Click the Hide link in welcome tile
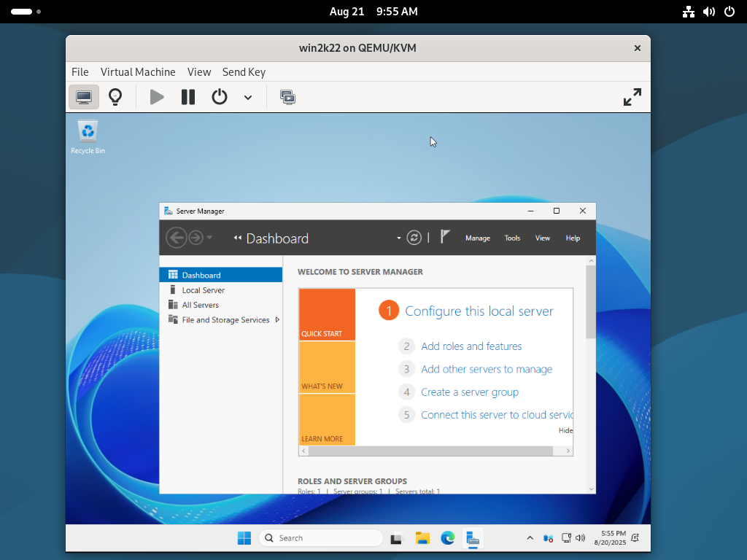This screenshot has height=560, width=747. (x=565, y=430)
